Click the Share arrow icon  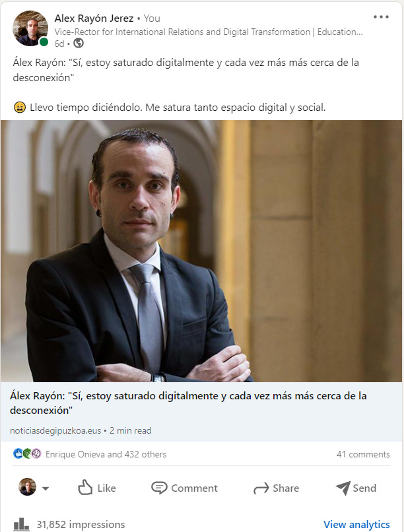coord(261,488)
